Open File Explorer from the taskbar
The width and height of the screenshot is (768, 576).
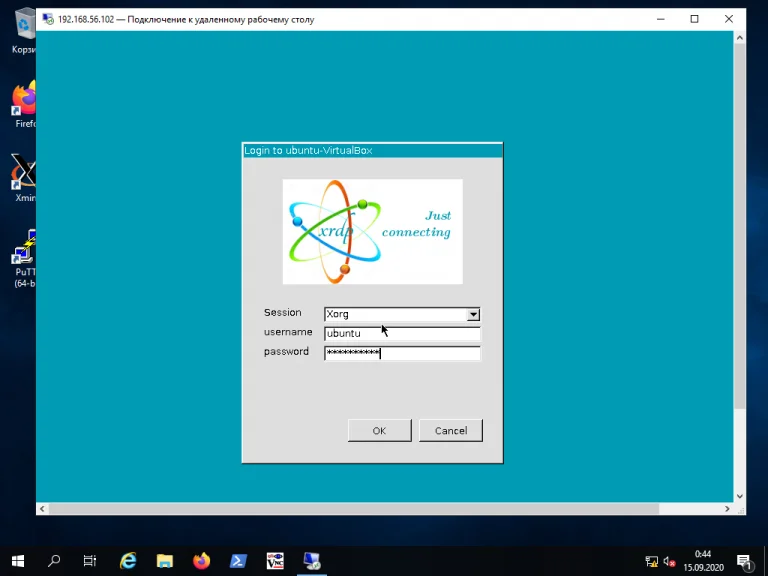tap(165, 561)
